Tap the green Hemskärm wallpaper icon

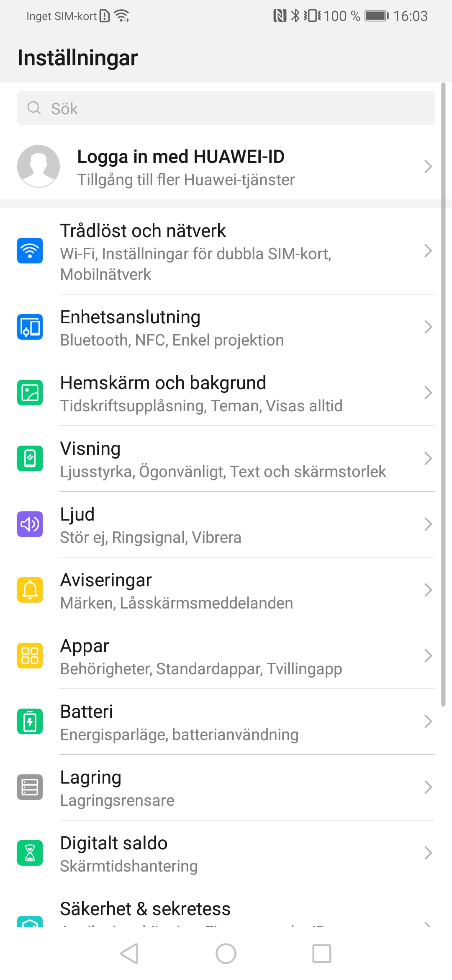click(30, 392)
